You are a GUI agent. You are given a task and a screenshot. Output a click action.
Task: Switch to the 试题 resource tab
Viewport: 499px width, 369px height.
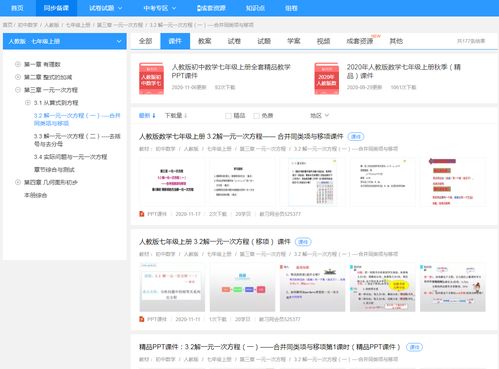point(264,41)
